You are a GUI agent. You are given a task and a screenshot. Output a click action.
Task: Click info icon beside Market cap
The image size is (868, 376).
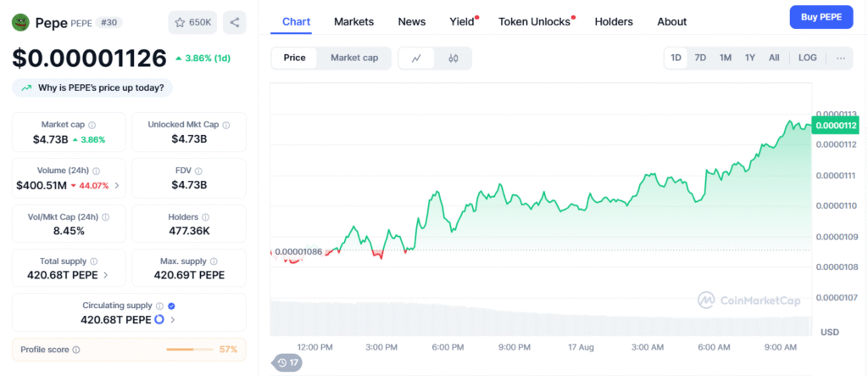92,126
